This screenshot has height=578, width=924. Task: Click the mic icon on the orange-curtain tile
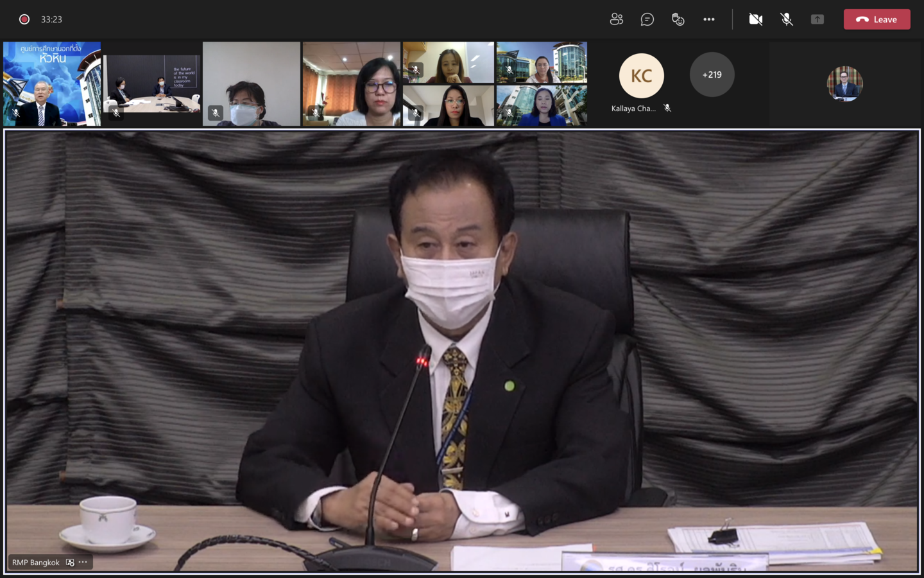point(316,113)
